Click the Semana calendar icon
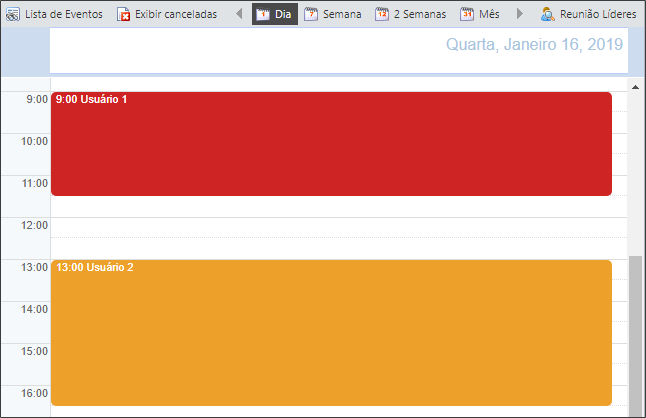The image size is (646, 418). click(311, 14)
